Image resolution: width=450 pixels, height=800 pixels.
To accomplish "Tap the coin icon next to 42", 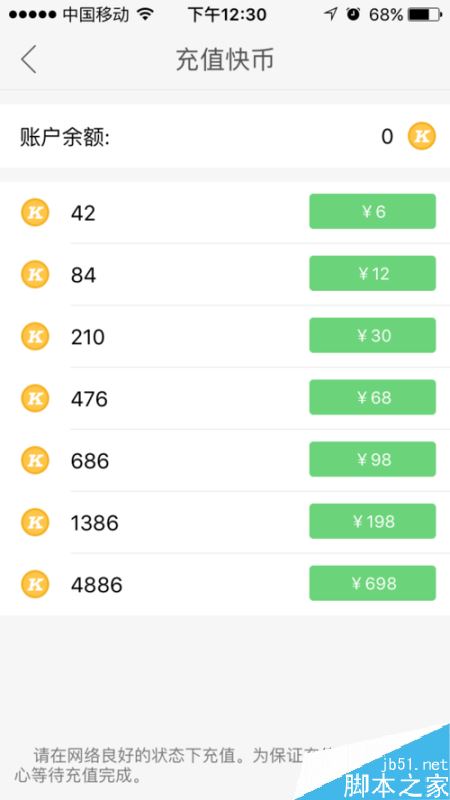I will tap(35, 212).
